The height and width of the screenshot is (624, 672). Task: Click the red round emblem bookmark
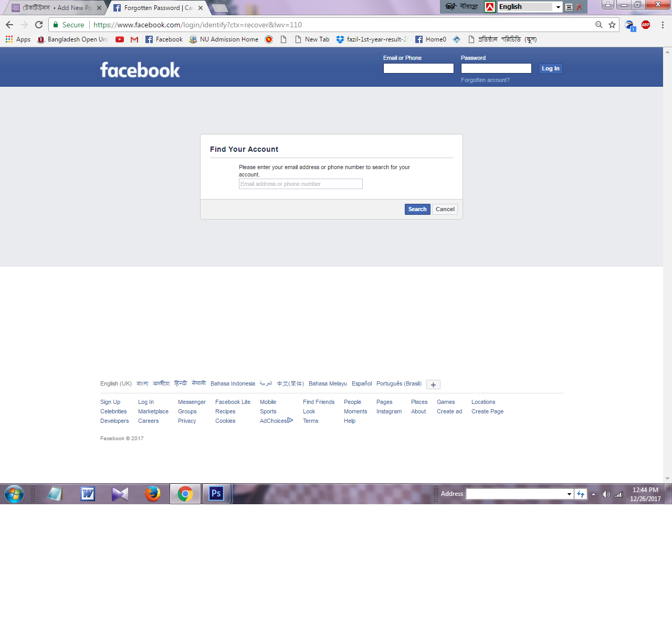(269, 39)
